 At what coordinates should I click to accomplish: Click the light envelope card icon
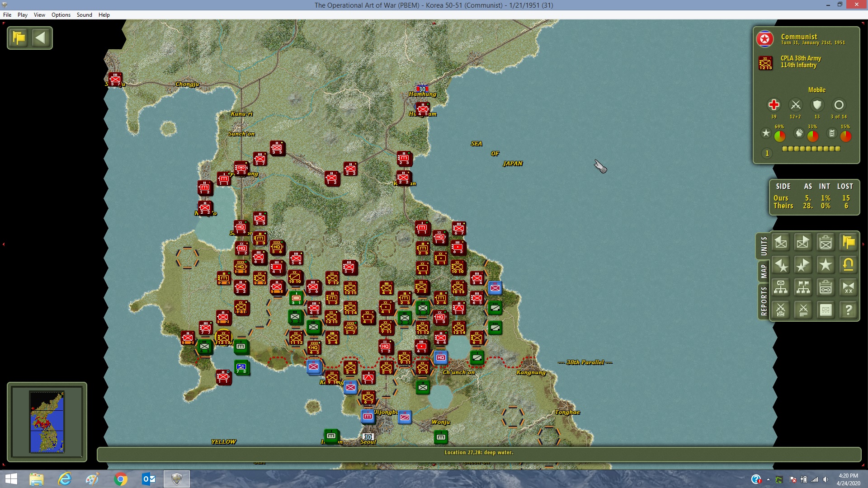point(826,310)
